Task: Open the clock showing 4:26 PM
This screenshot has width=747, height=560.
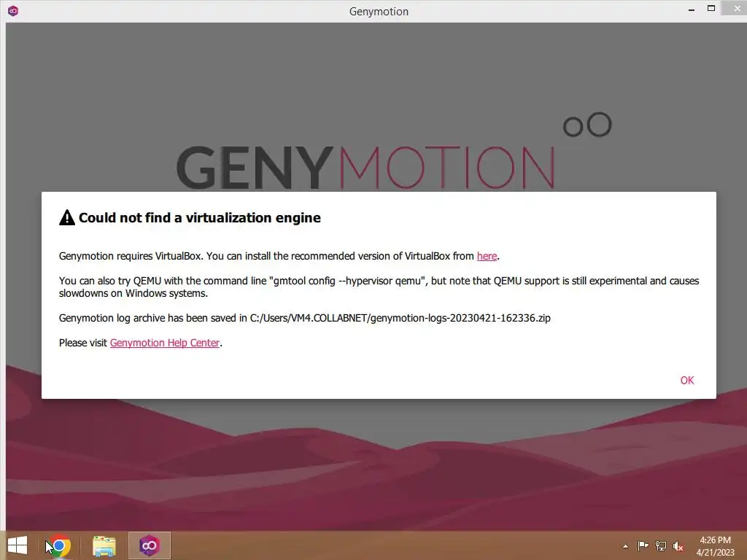Action: coord(715,546)
